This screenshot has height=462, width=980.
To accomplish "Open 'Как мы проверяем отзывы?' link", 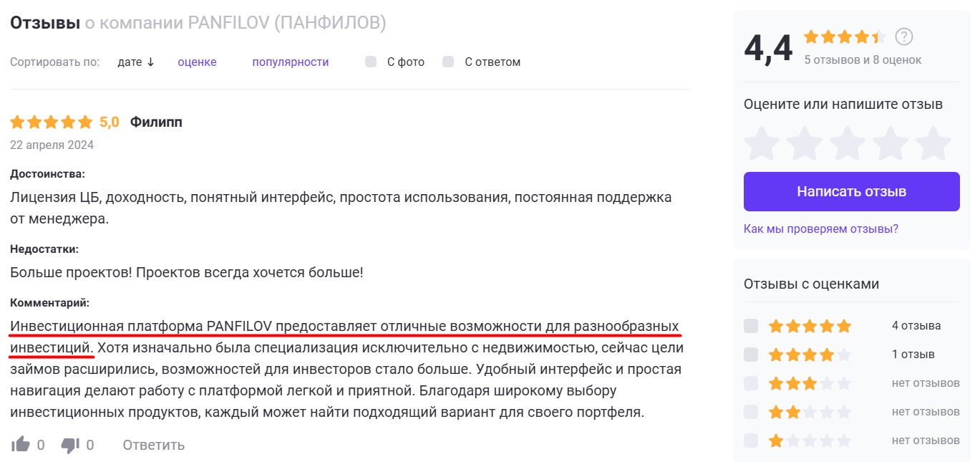I will 820,228.
